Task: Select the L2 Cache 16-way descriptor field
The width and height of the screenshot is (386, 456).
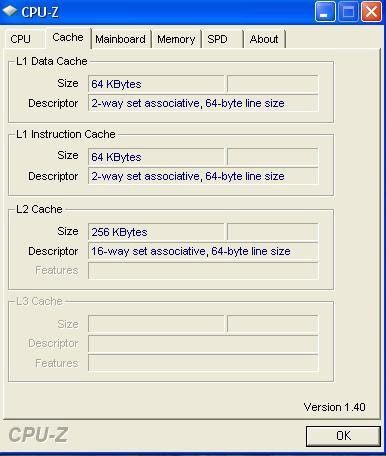Action: 203,251
